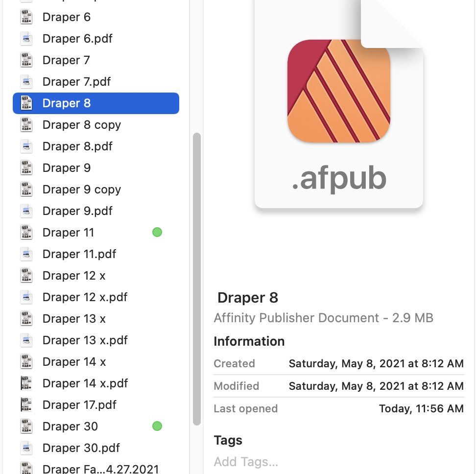
Task: Select the Draper 11 file name
Action: point(68,233)
